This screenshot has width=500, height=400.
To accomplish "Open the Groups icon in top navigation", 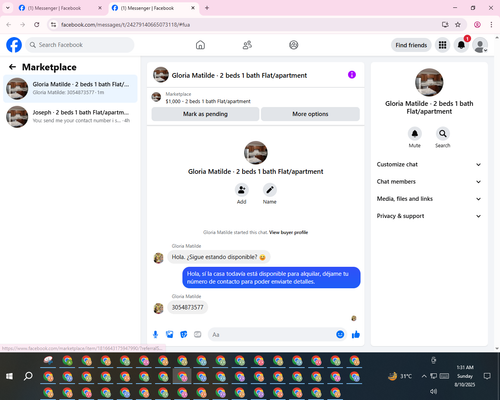I will [294, 45].
